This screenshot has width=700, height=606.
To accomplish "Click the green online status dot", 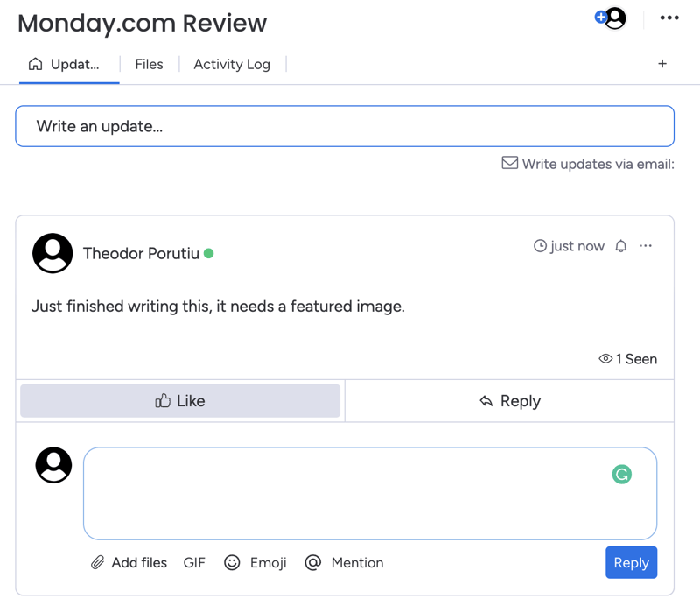I will [x=208, y=253].
